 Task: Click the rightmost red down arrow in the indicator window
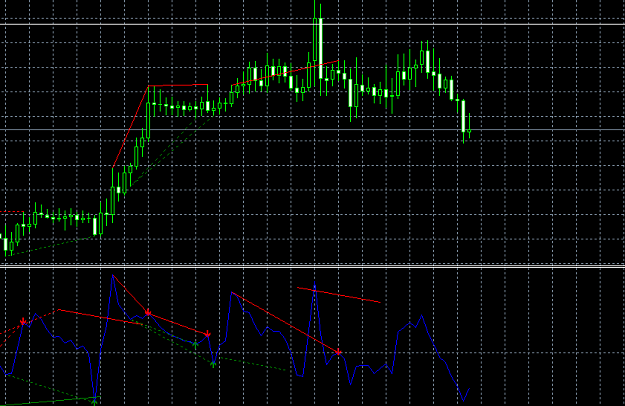coord(338,352)
